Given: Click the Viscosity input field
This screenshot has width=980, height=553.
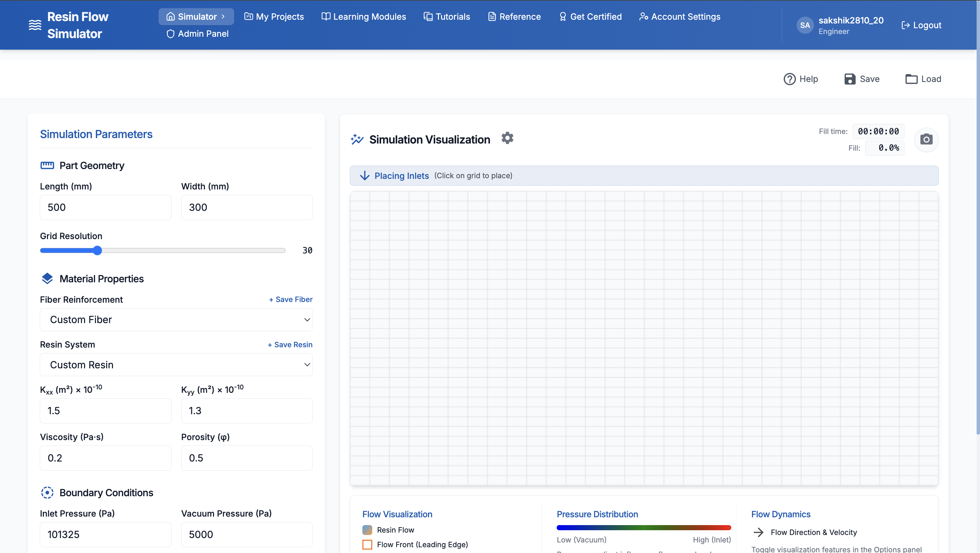Looking at the screenshot, I should [x=105, y=458].
